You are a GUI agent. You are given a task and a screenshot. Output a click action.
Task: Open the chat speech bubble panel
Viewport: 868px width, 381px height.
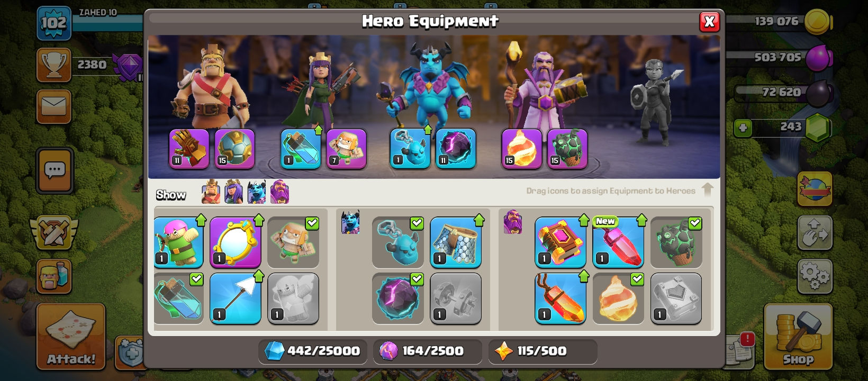click(x=55, y=170)
